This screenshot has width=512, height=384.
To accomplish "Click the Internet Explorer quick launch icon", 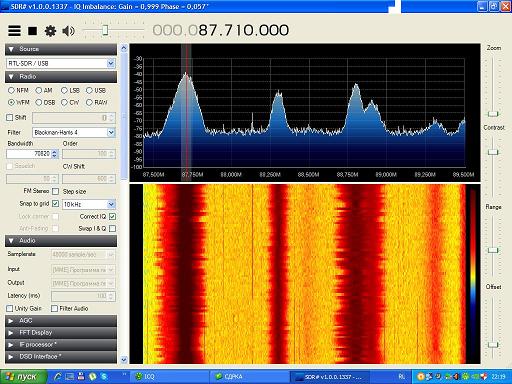I will tap(58, 377).
